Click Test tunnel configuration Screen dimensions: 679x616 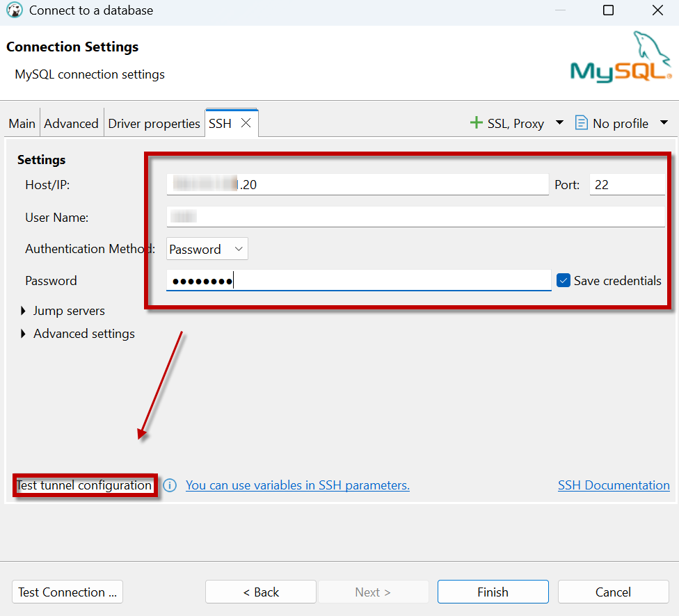coord(84,485)
